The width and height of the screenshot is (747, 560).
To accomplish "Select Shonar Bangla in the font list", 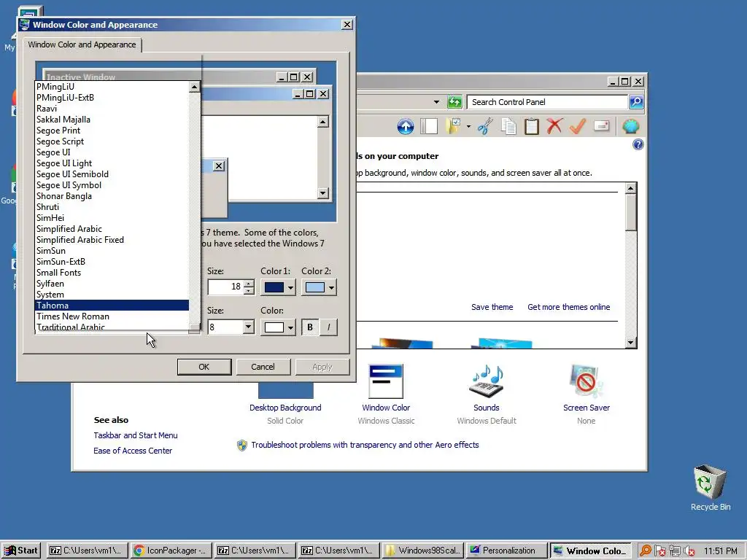I will [x=112, y=196].
